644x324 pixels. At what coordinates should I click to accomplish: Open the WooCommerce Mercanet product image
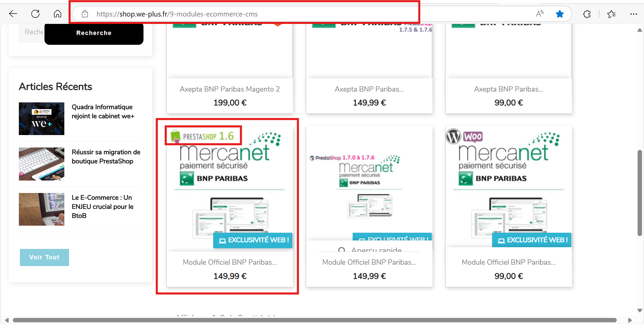[509, 187]
